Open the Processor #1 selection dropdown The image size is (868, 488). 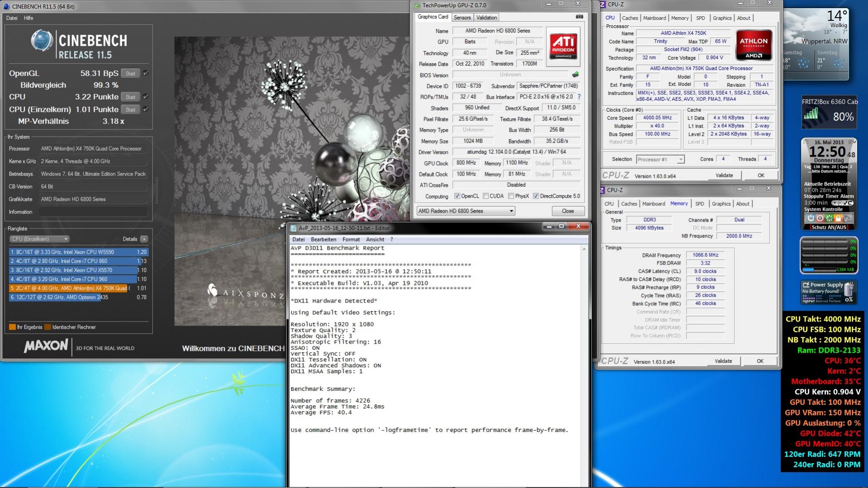click(660, 159)
